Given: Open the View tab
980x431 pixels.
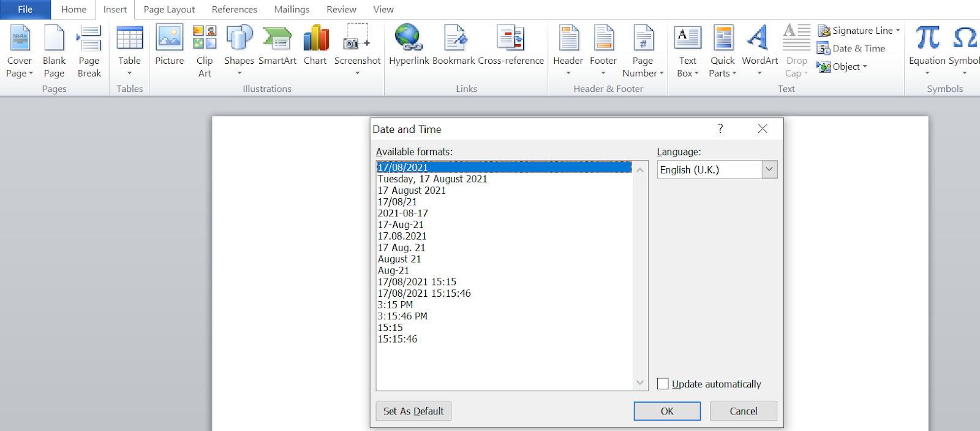Looking at the screenshot, I should point(383,9).
